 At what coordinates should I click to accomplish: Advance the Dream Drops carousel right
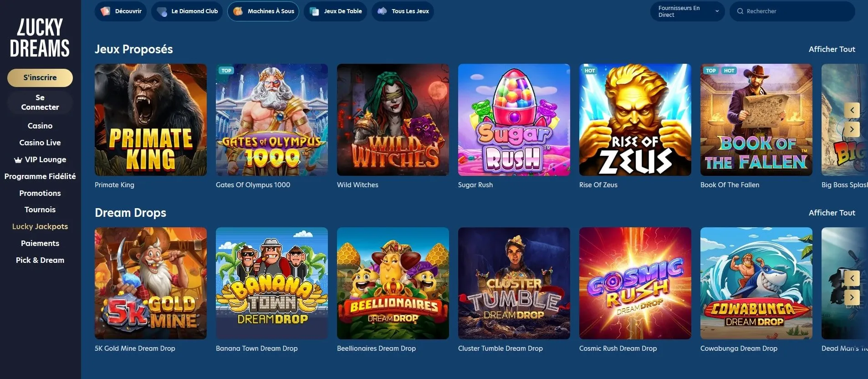coord(852,297)
